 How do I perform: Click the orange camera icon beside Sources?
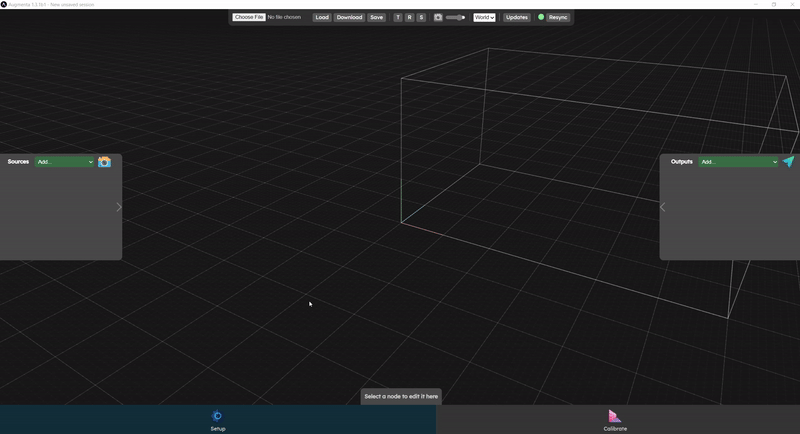(x=104, y=162)
